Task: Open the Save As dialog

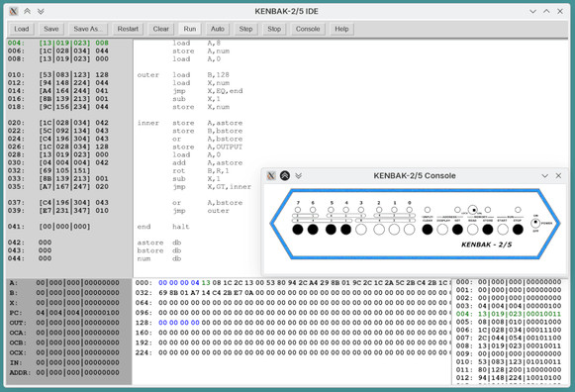Action: (x=87, y=29)
